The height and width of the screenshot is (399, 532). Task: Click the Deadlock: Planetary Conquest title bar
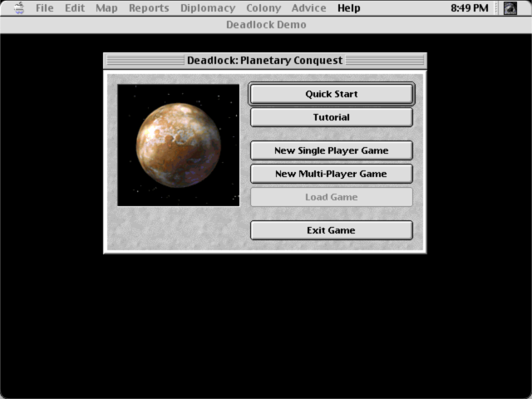tap(265, 61)
